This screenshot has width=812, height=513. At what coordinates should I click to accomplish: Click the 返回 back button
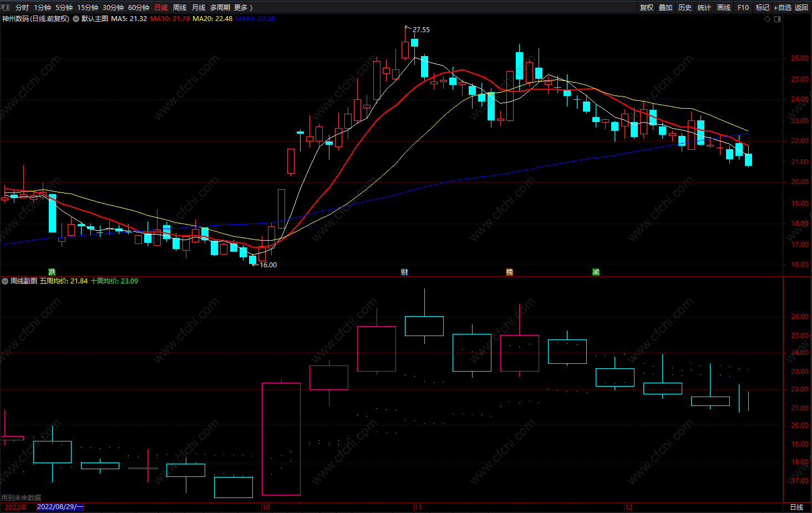click(801, 8)
